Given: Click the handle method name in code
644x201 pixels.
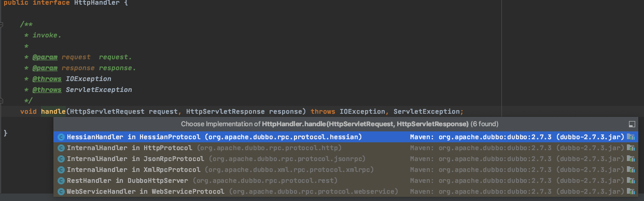Looking at the screenshot, I should tap(53, 112).
